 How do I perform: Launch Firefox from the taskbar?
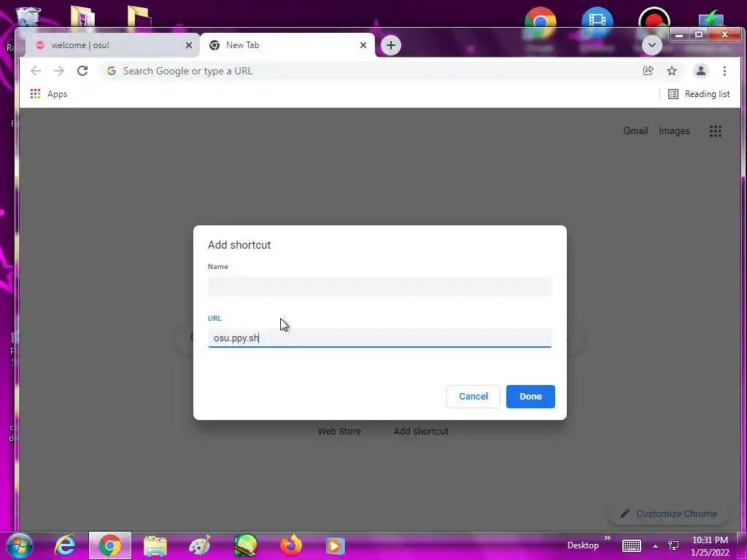click(x=290, y=545)
